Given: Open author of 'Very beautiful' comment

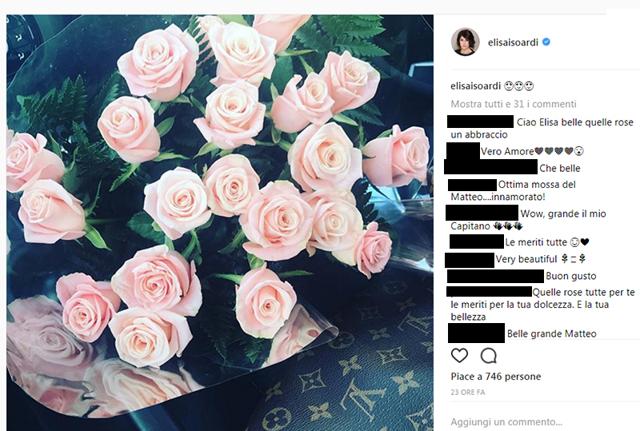Looking at the screenshot, I should (469, 260).
